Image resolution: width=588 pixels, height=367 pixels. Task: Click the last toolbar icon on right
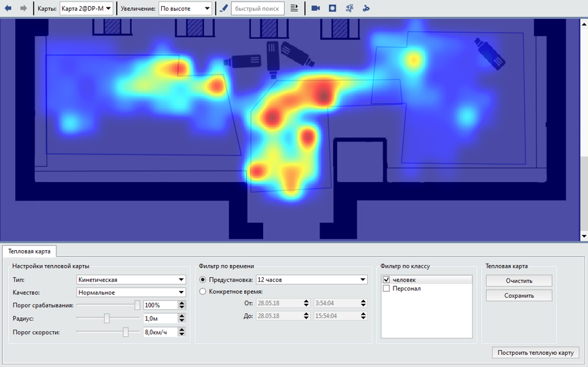[366, 8]
